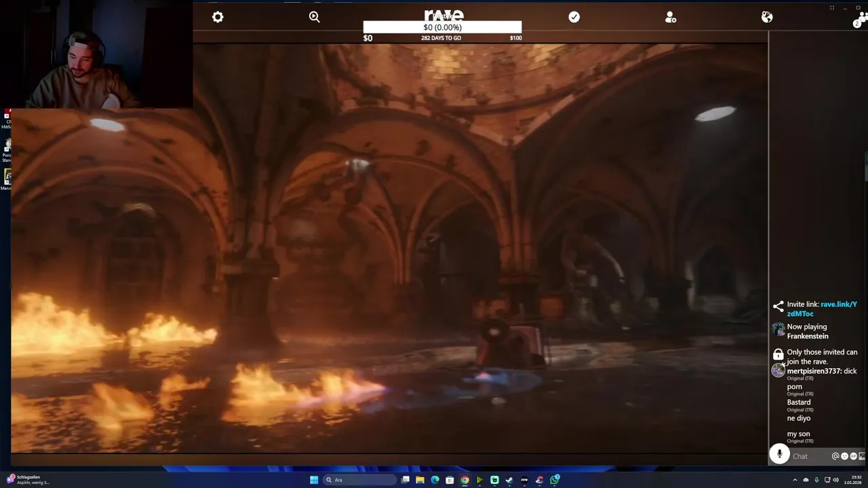Open the green play-arrow taskbar app
The width and height of the screenshot is (868, 488).
[479, 480]
